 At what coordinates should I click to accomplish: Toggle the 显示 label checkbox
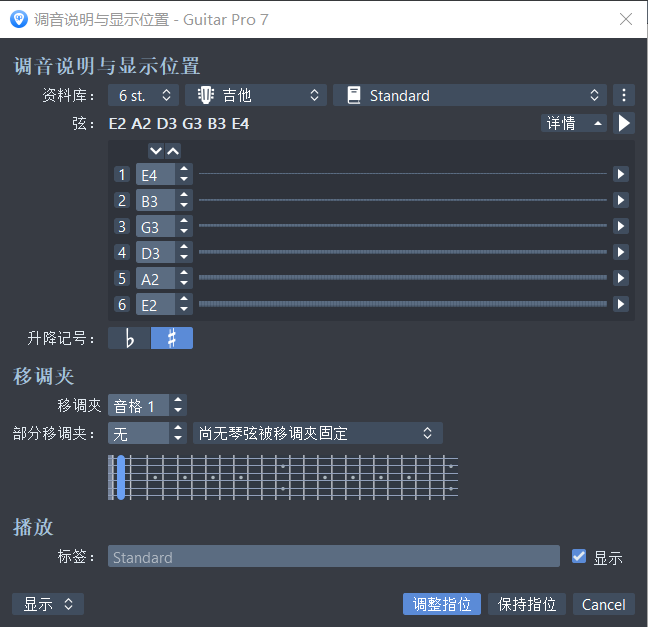tap(579, 556)
